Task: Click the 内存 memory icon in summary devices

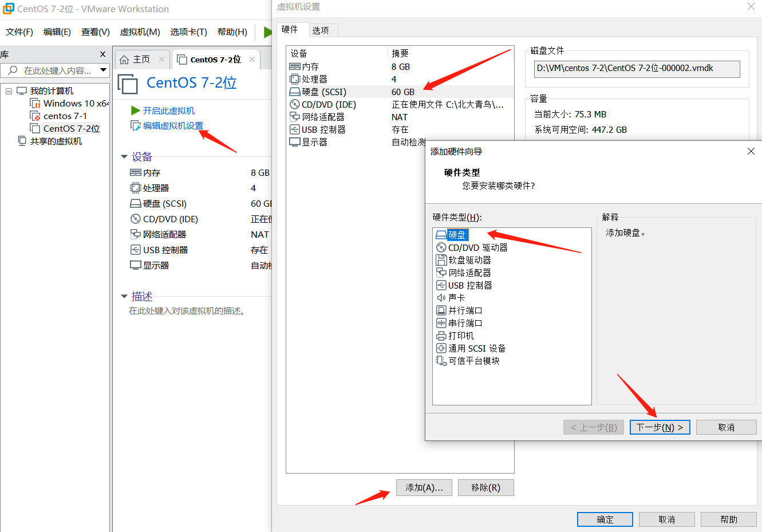Action: (x=136, y=172)
